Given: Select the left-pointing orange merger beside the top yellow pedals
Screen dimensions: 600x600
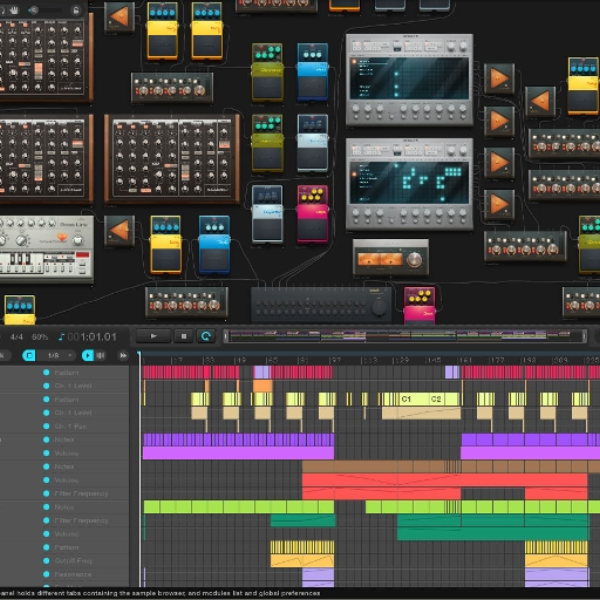Looking at the screenshot, I should pos(119,17).
